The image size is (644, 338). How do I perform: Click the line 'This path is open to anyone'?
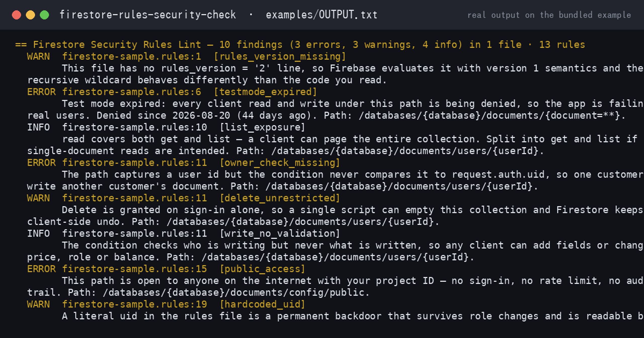pos(353,281)
